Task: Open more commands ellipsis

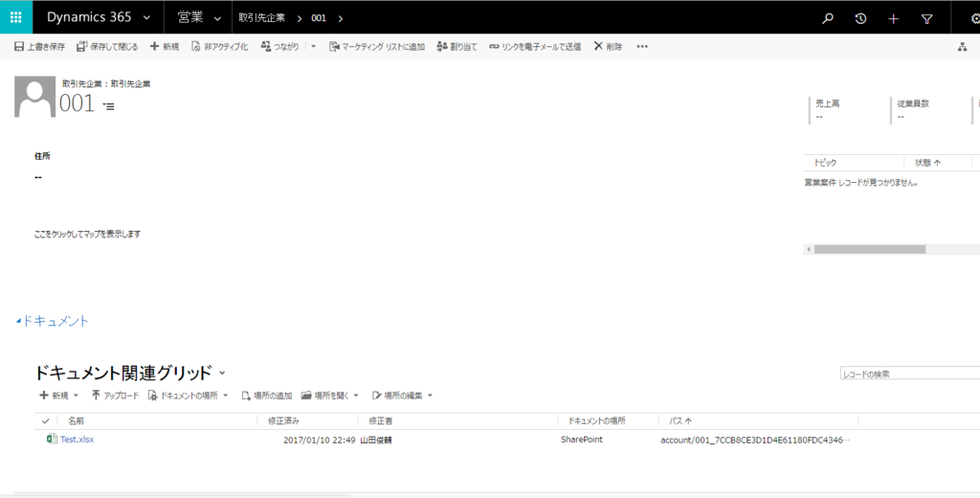Action: (642, 47)
